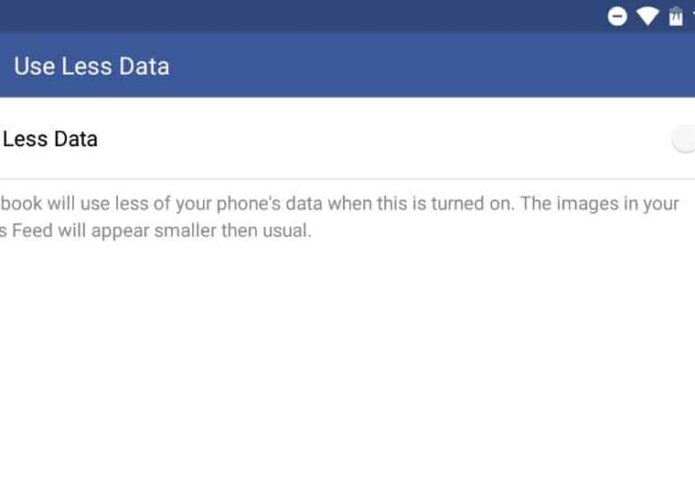695x500 pixels.
Task: Tap the partial clock beside battery icon
Action: (693, 17)
